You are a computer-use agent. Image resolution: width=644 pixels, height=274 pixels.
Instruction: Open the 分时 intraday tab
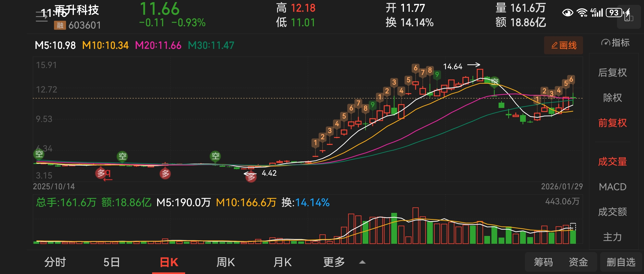(x=55, y=262)
